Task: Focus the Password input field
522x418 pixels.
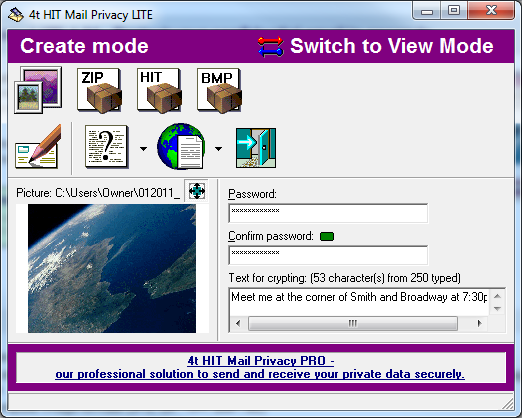Action: [328, 213]
